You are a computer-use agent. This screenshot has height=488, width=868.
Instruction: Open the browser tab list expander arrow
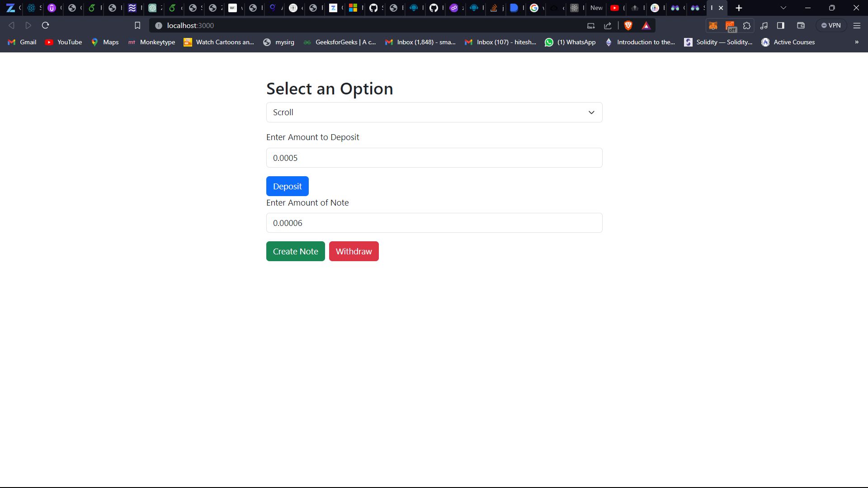(x=783, y=8)
